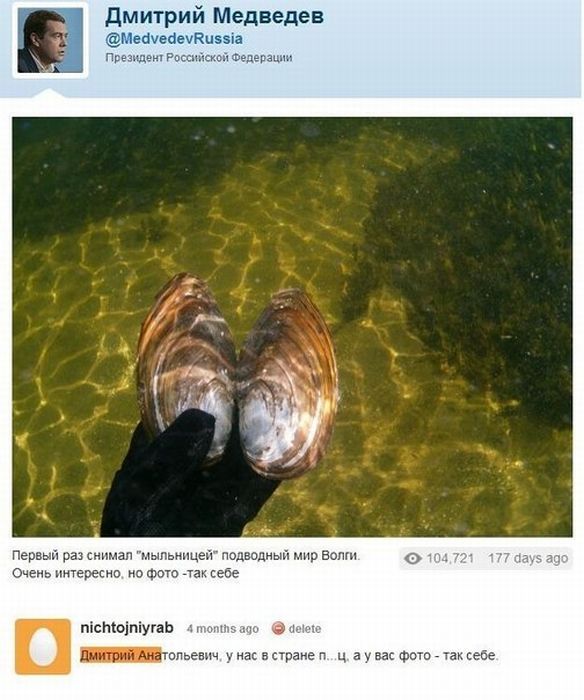Open the underwater Volga photo
Image resolution: width=584 pixels, height=700 pixels.
point(292,327)
